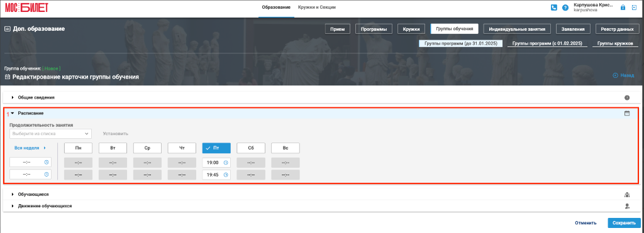Enable the Пн day toggle
This screenshot has width=644, height=233.
tap(78, 148)
